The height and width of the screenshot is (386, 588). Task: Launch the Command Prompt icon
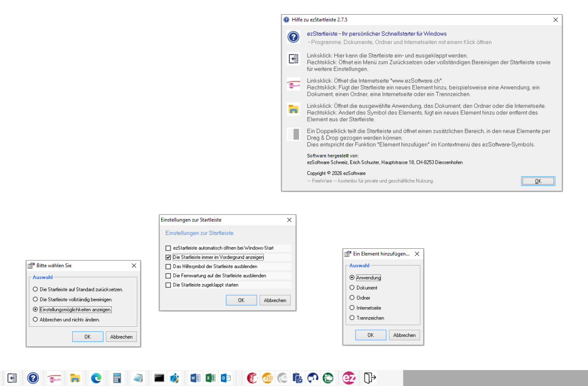pos(159,378)
